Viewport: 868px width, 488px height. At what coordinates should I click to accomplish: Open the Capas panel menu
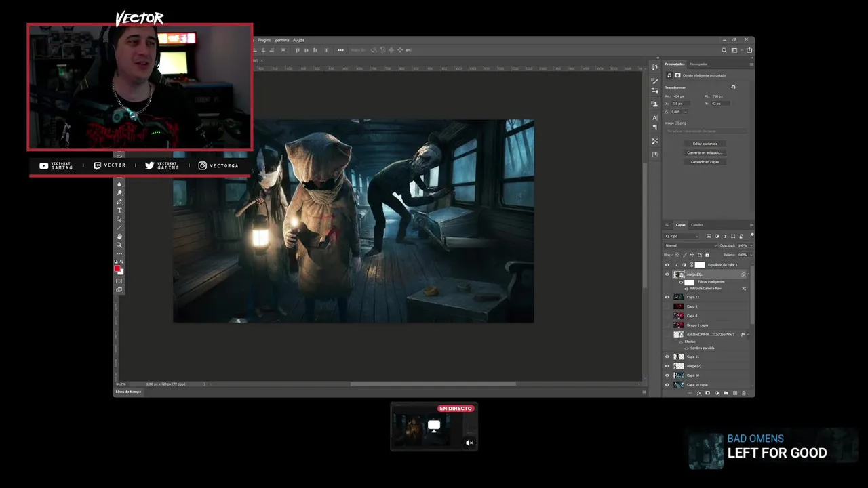(751, 225)
